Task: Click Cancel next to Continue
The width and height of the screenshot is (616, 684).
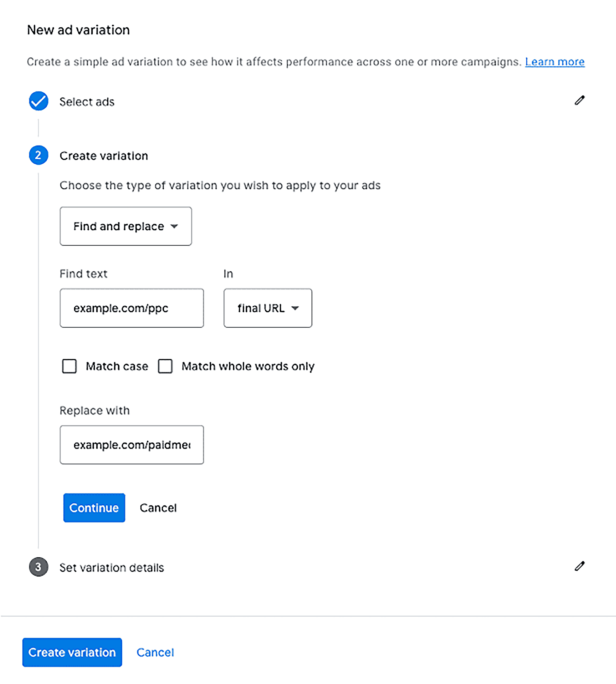Action: (158, 508)
